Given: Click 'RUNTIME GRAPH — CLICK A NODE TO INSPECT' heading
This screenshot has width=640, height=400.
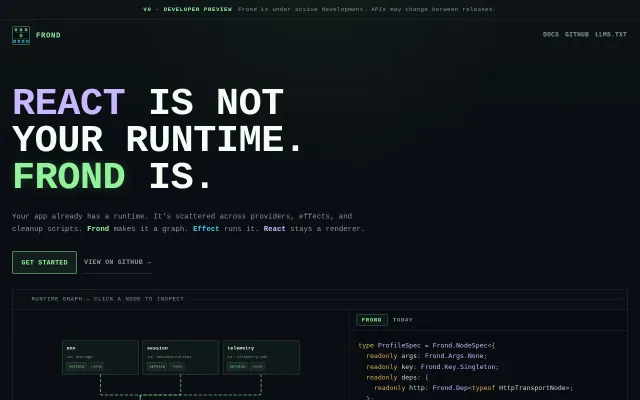Looking at the screenshot, I should pos(108,299).
